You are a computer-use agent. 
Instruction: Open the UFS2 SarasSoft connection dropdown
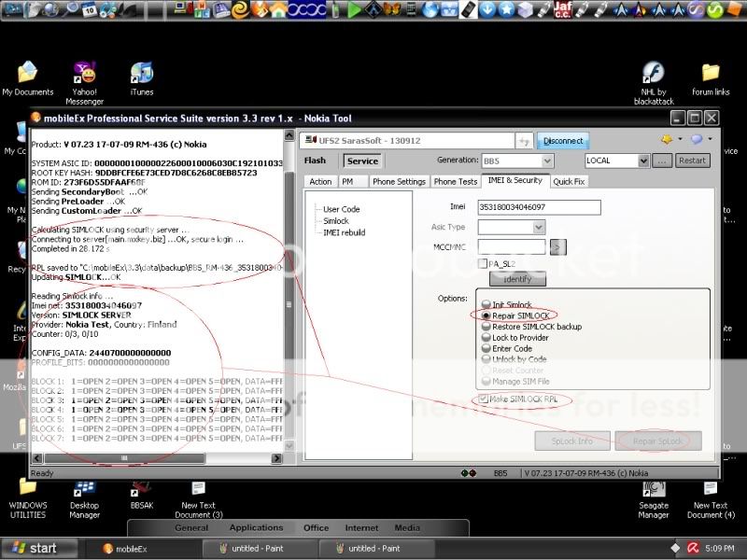point(407,141)
